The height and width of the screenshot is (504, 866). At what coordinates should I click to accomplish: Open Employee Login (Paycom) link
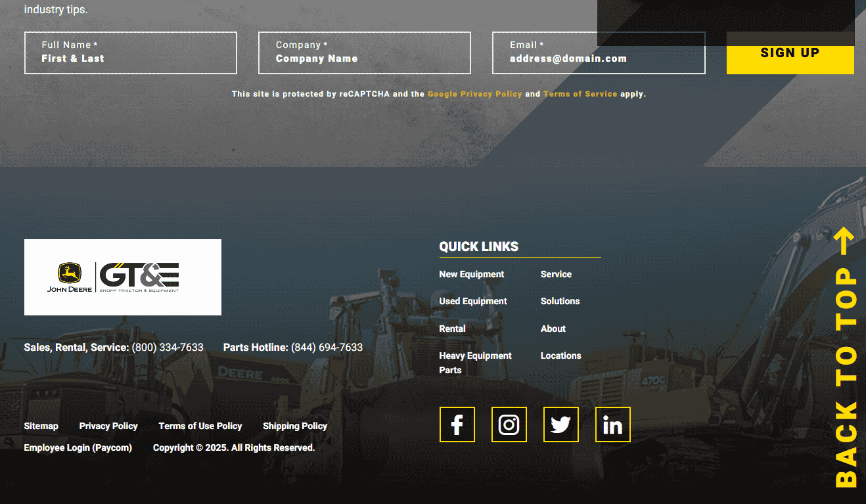(x=78, y=447)
